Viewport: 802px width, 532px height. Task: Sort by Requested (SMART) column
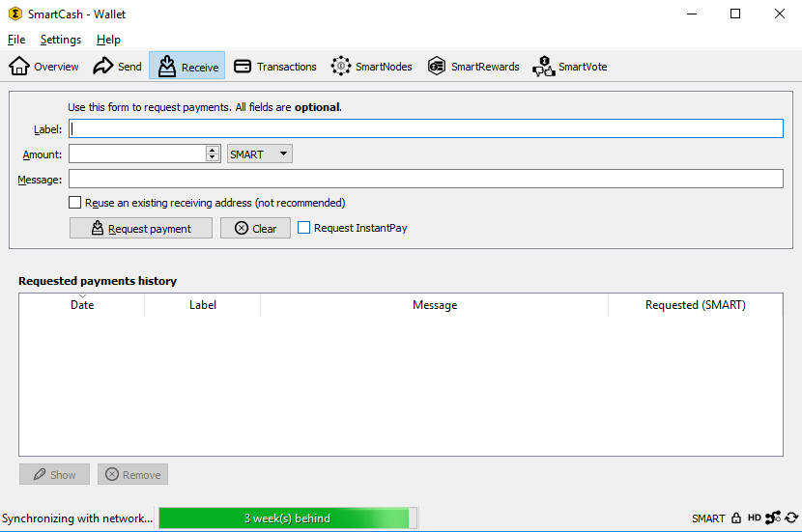tap(695, 304)
